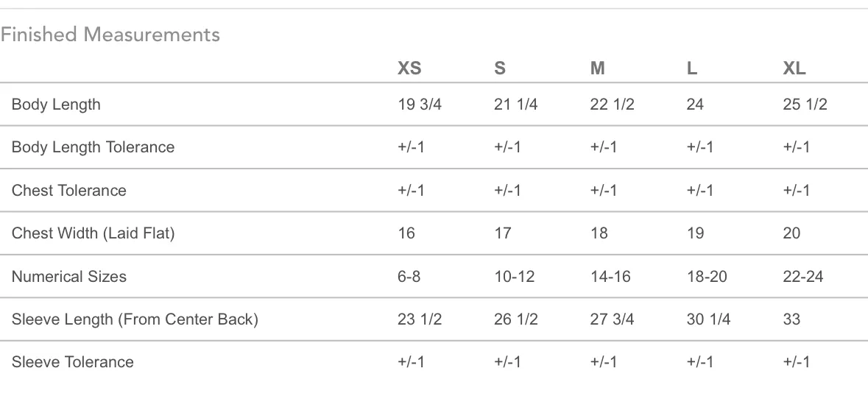Click the XS body length value 19 3/4
The width and height of the screenshot is (868, 396).
coord(420,105)
